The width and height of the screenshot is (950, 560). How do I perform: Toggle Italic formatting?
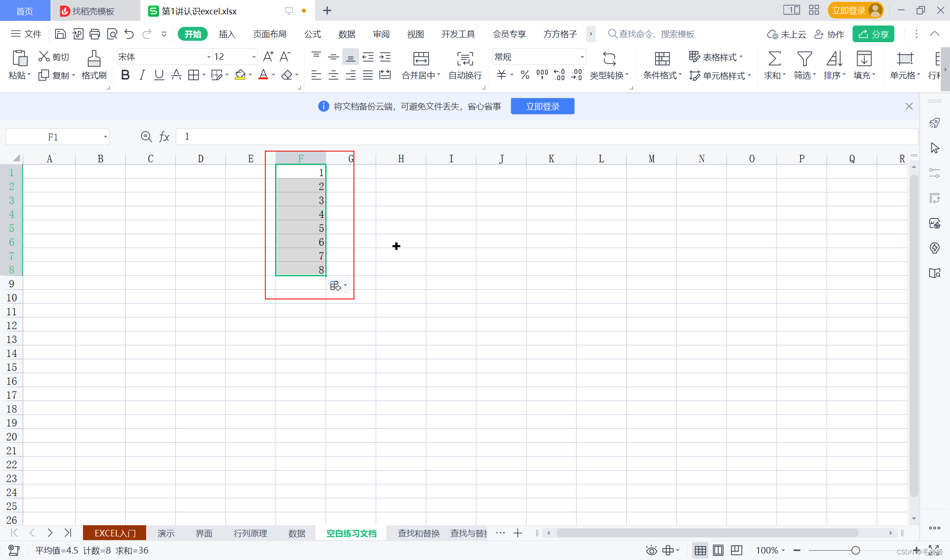coord(142,75)
